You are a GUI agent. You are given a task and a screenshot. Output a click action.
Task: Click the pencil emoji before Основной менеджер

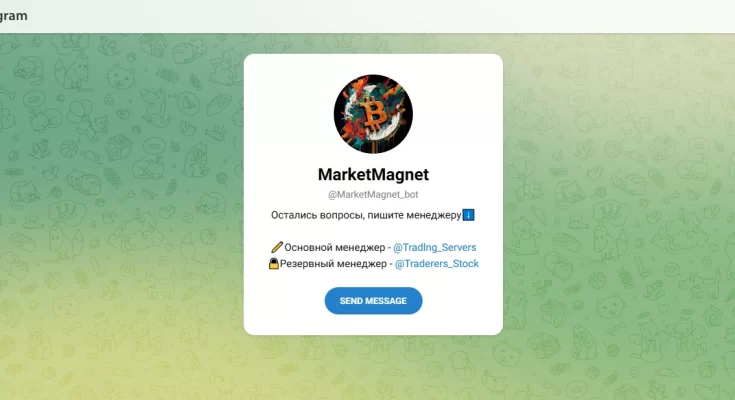pyautogui.click(x=277, y=247)
